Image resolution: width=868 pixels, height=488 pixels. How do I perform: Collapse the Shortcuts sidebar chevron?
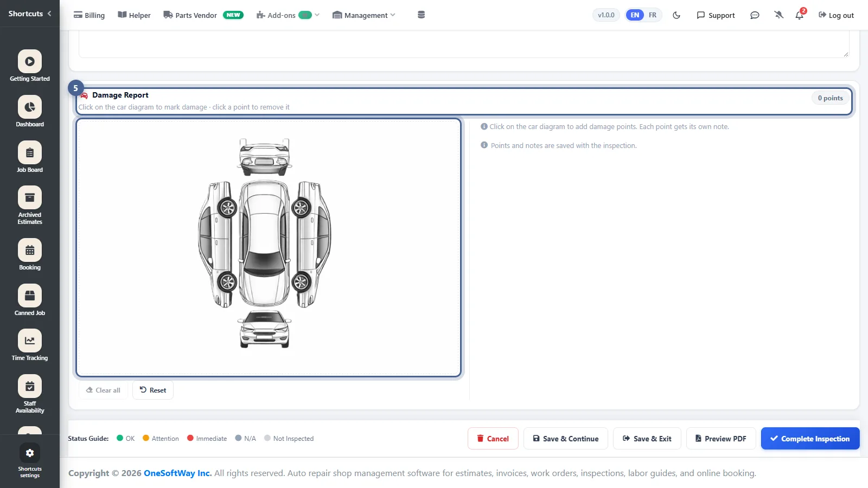click(x=49, y=14)
